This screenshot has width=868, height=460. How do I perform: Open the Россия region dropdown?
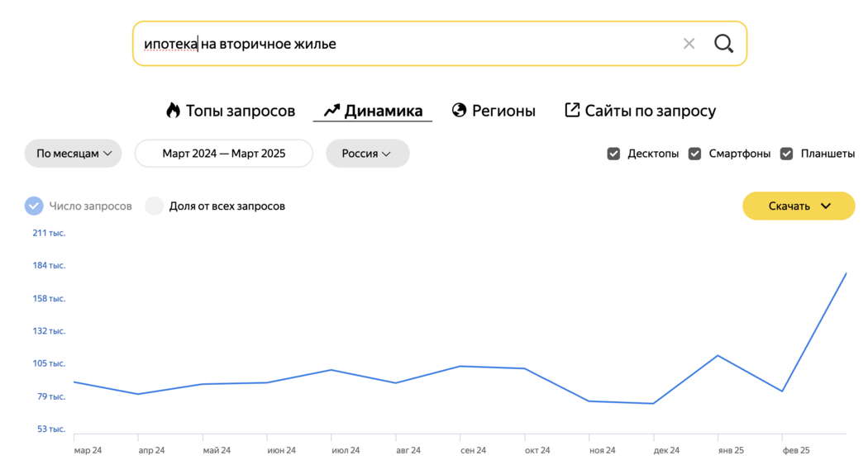pyautogui.click(x=368, y=153)
